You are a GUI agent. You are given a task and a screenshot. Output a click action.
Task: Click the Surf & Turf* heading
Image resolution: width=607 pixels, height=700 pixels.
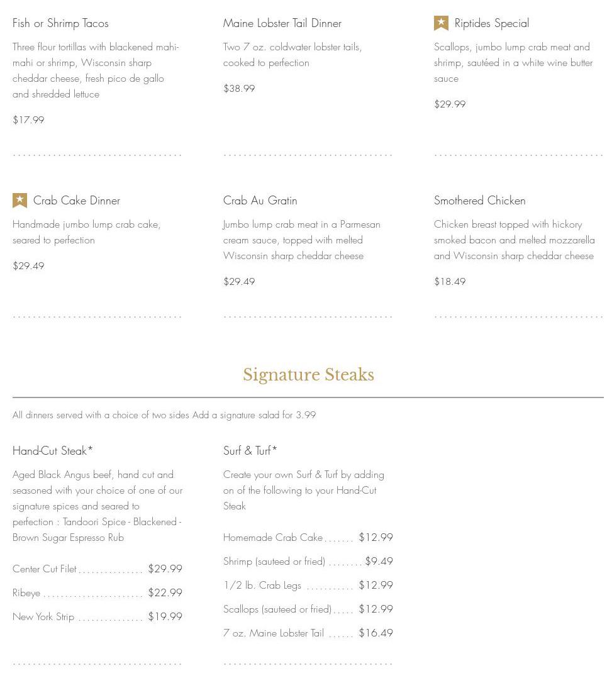tap(250, 451)
